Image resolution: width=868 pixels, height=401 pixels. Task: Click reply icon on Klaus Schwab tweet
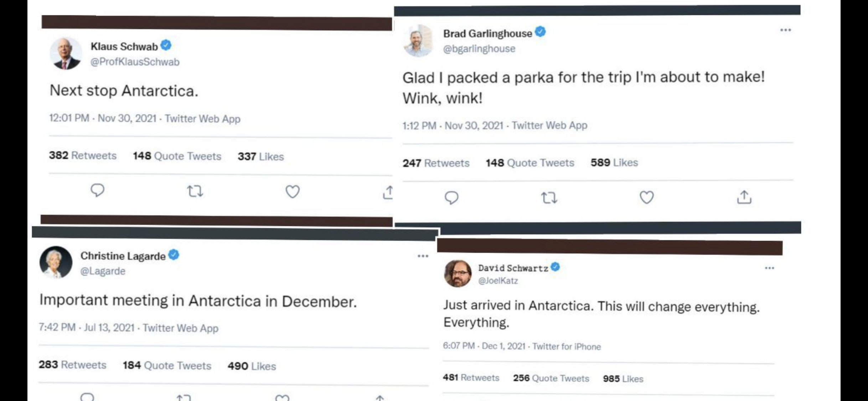97,190
